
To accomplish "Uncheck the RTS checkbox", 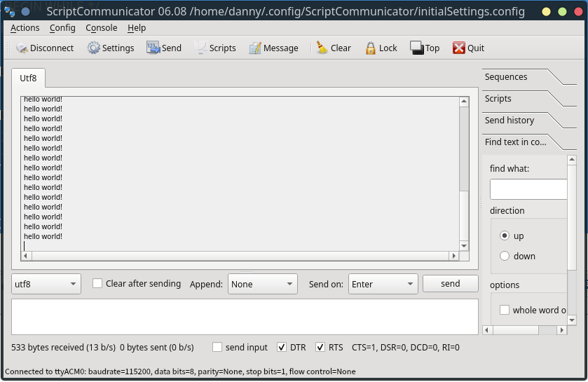I will pyautogui.click(x=320, y=347).
